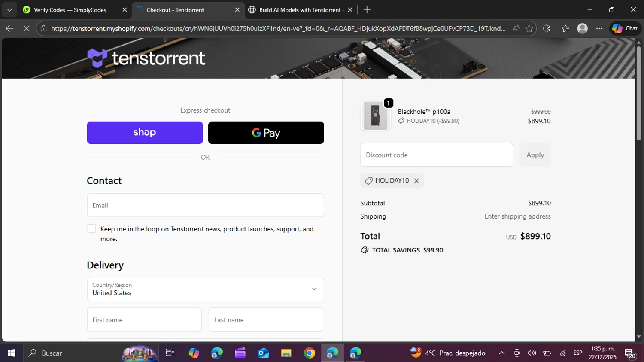Pay with the Shop Pay button
The width and height of the screenshot is (644, 362).
[145, 133]
